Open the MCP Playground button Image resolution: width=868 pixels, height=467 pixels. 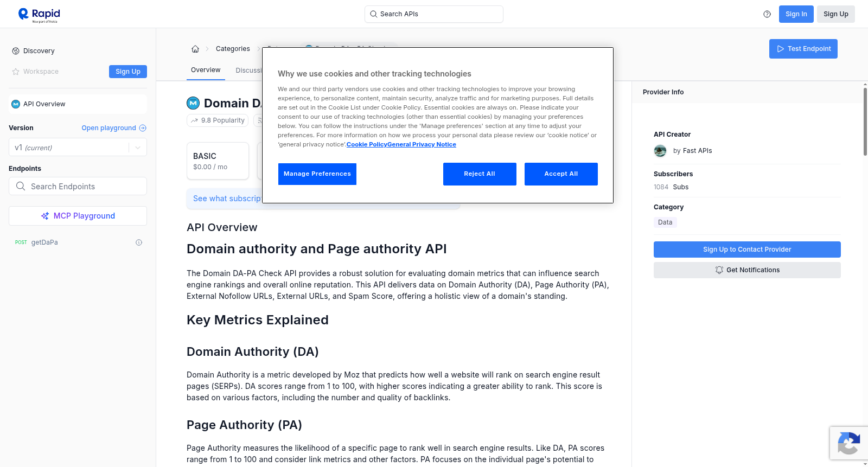click(78, 216)
